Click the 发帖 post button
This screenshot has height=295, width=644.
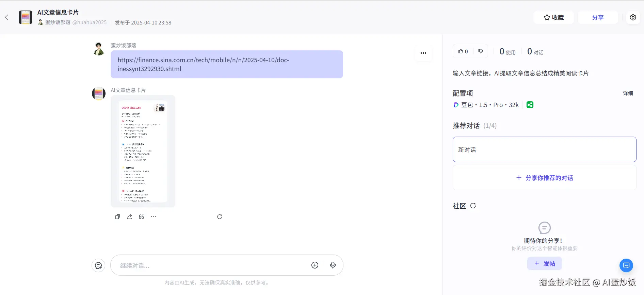545,263
